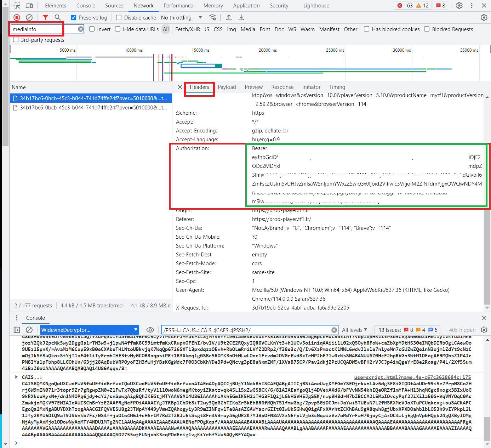Viewport: 491px width, 448px height.
Task: Switch to the Elements tab
Action: [56, 6]
